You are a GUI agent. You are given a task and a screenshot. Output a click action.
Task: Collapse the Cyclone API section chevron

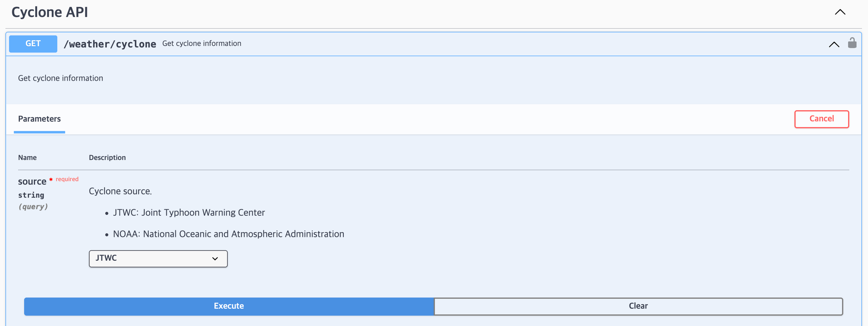tap(840, 12)
